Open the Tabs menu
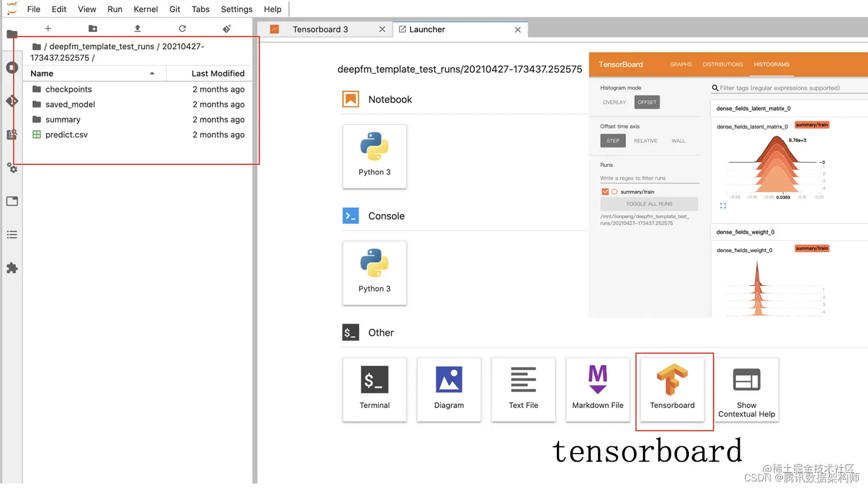 [200, 9]
